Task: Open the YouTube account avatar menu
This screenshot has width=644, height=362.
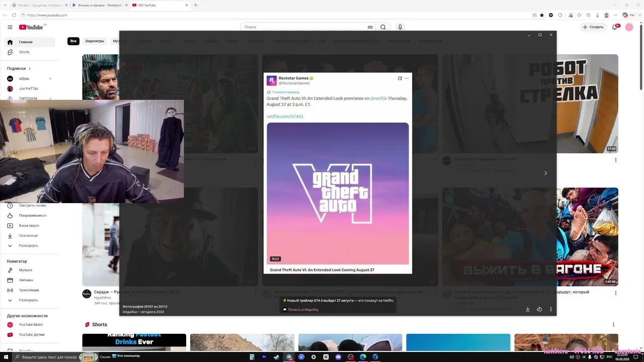Action: click(629, 27)
